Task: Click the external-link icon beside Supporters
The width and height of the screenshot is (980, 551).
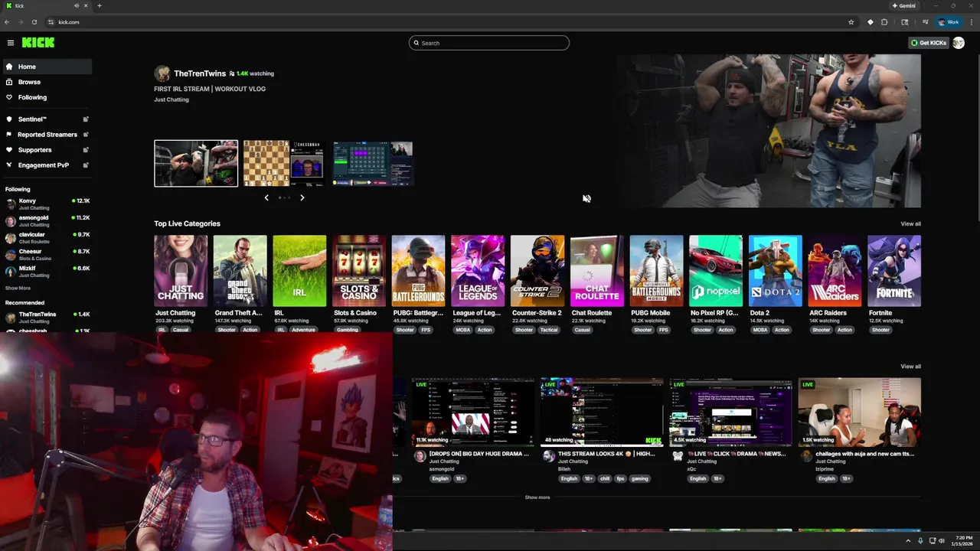Action: tap(86, 150)
